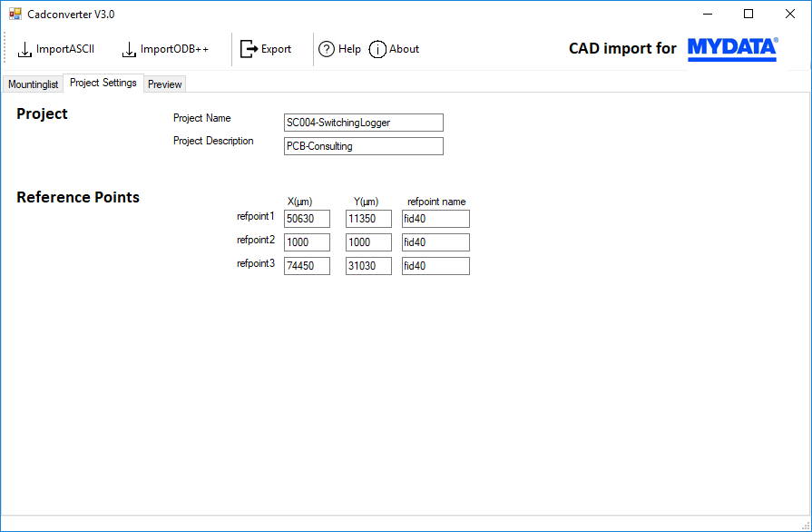Click the Help toolbar label
Image resolution: width=812 pixels, height=532 pixels.
349,49
